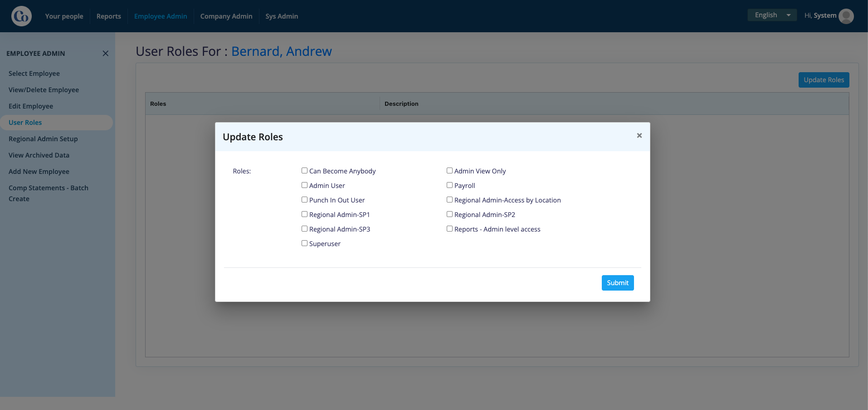Check the Admin User role
The width and height of the screenshot is (868, 410).
coord(304,185)
